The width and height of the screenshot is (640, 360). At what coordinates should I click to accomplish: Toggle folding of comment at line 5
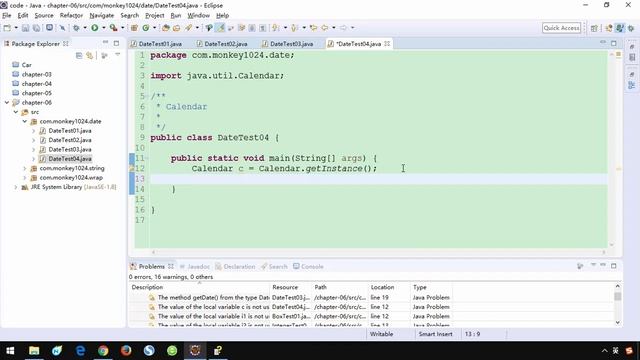point(148,96)
